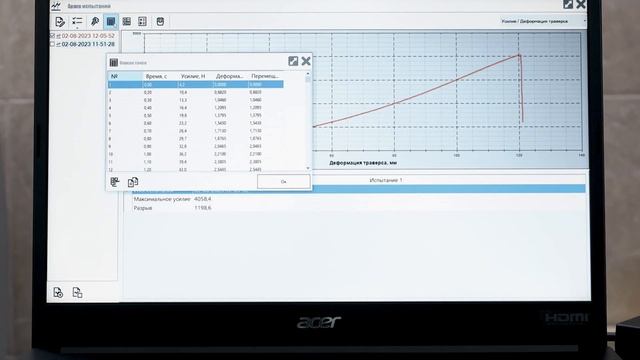Screen dimensions: 640x360
Task: Click the 'Деформация траверса, мм' axis label
Action: pyautogui.click(x=363, y=163)
